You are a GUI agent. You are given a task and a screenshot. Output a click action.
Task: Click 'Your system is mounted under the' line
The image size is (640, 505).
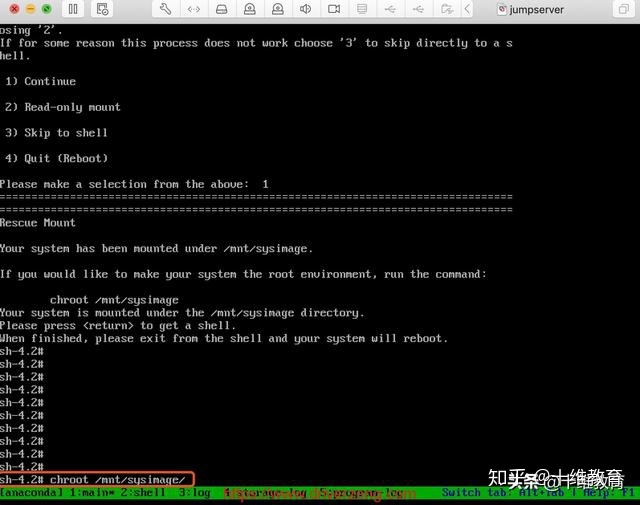point(182,313)
